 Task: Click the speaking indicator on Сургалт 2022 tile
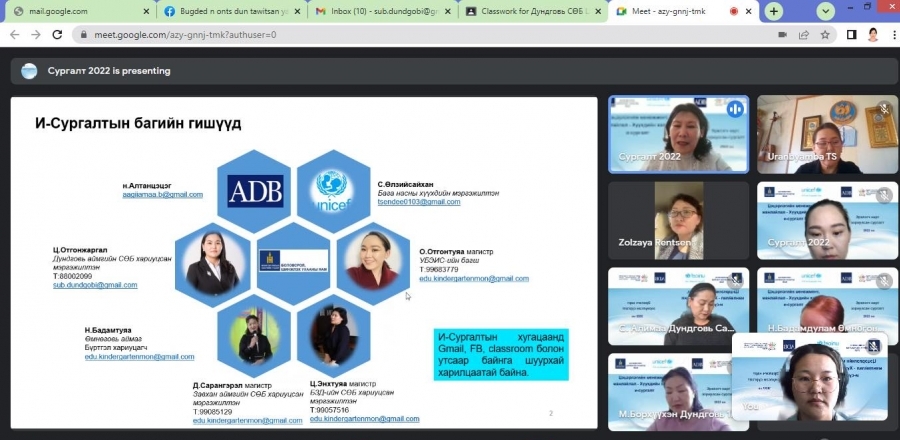[x=735, y=109]
